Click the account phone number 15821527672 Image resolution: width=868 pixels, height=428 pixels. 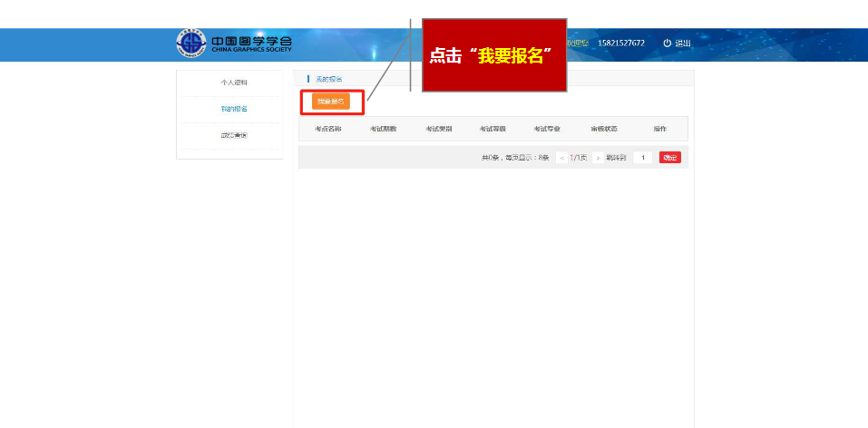[x=621, y=44]
